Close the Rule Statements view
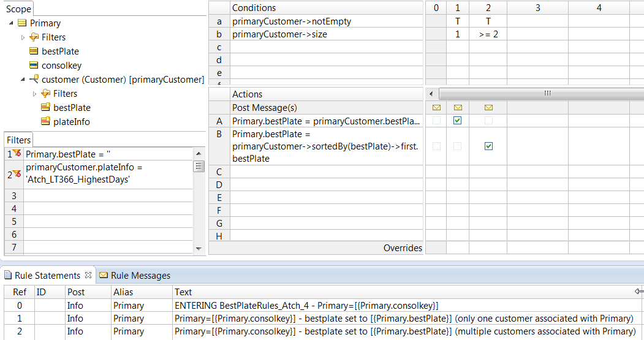This screenshot has width=644, height=340. (88, 274)
